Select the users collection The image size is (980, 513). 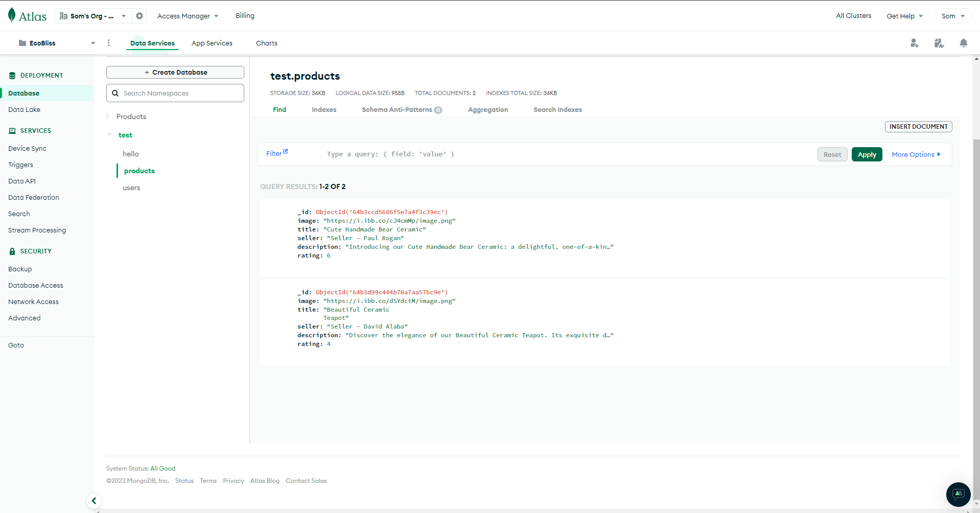tap(131, 188)
